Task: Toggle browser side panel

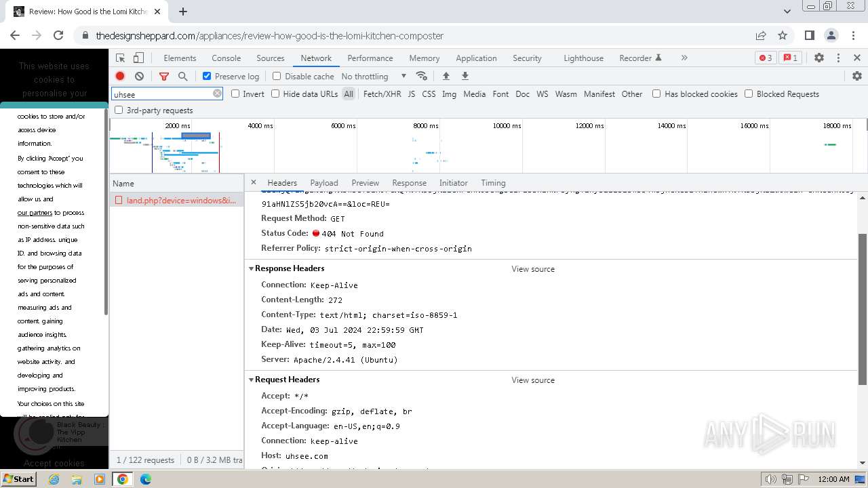Action: [810, 35]
